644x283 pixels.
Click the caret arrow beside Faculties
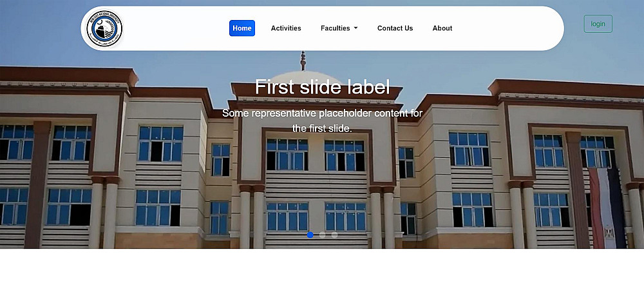tap(355, 28)
